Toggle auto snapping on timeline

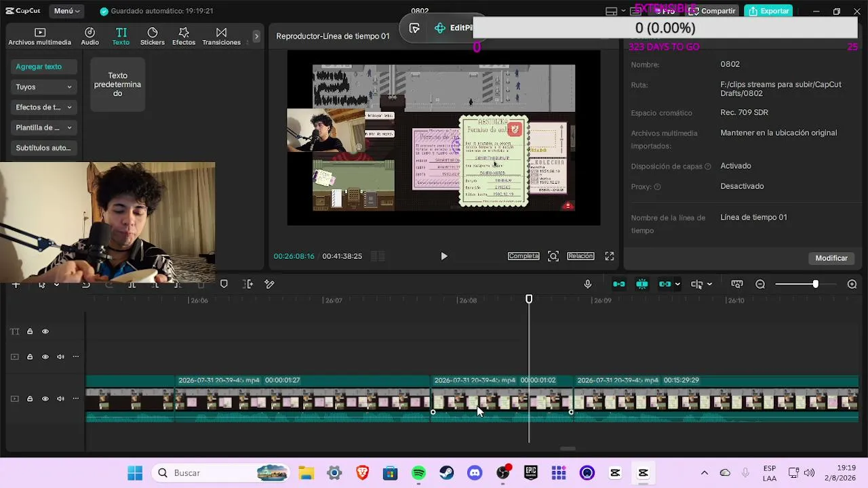tap(642, 284)
